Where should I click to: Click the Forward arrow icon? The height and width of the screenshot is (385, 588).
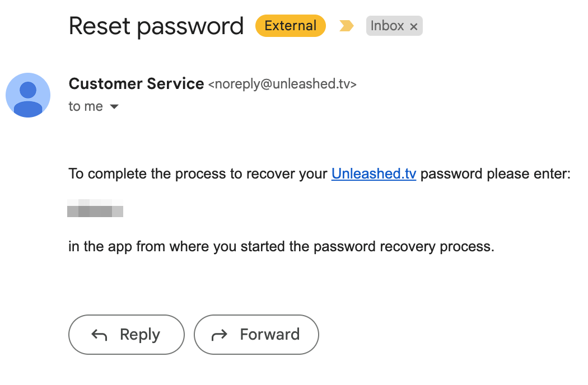[x=220, y=335]
